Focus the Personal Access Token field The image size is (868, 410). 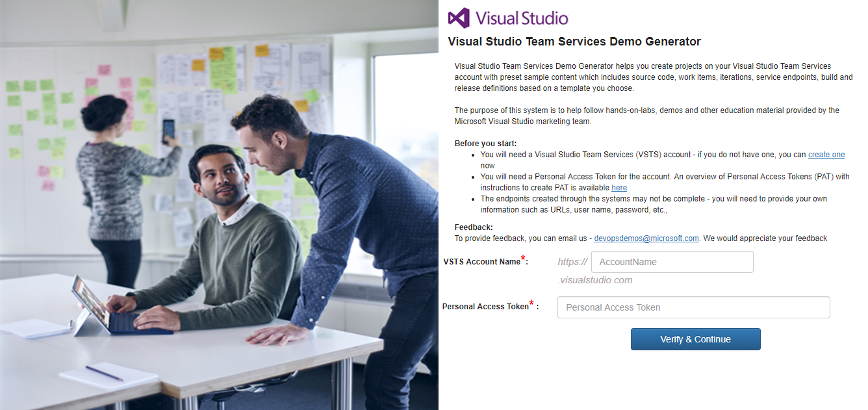(x=694, y=307)
